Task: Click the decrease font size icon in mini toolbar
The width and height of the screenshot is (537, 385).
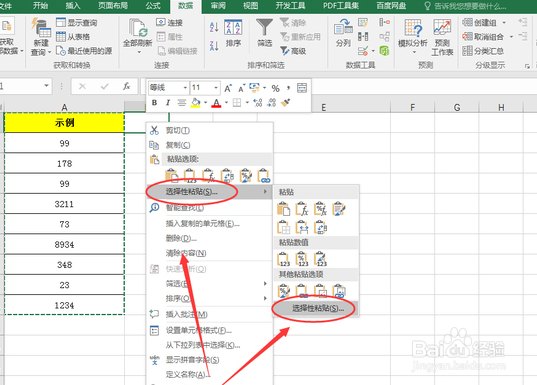Action: pyautogui.click(x=241, y=88)
